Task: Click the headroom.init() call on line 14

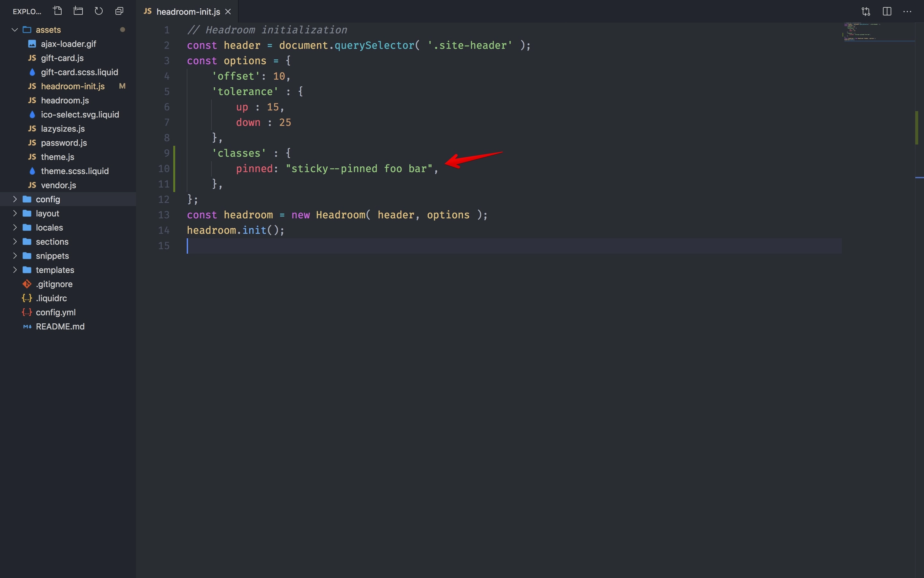Action: pyautogui.click(x=235, y=231)
